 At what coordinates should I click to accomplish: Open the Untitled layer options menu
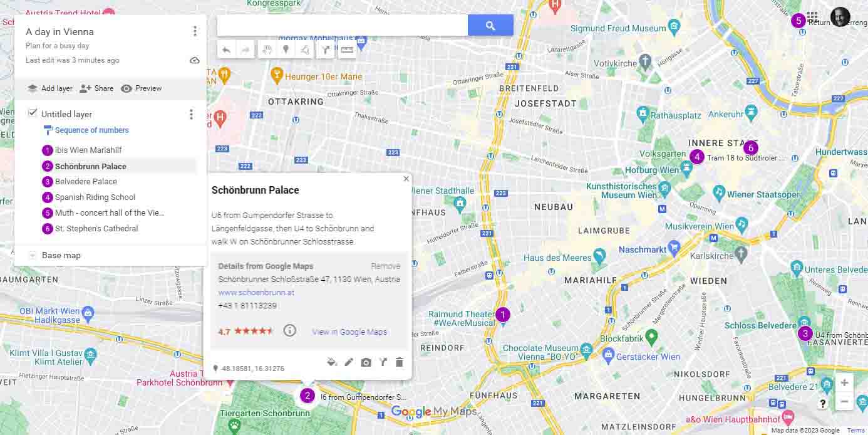191,114
